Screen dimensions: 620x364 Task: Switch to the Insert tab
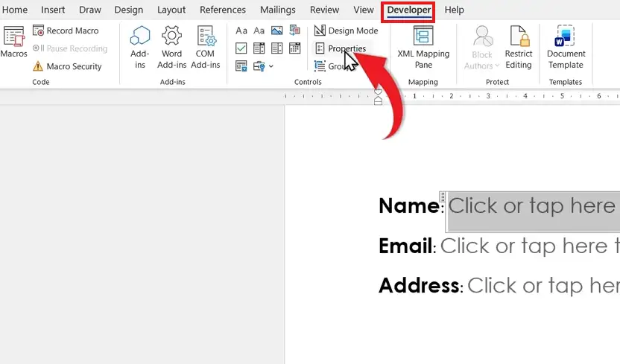(53, 10)
